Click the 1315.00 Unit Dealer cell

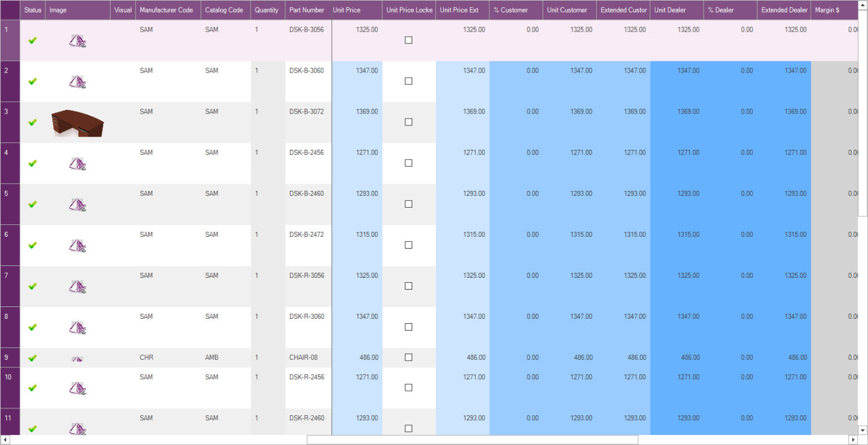coord(677,245)
